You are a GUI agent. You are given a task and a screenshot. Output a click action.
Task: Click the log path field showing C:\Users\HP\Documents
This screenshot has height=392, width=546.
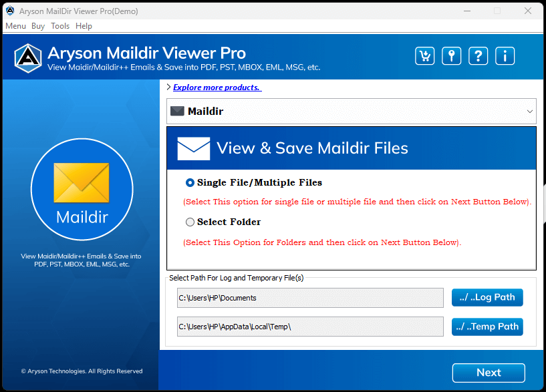click(310, 298)
